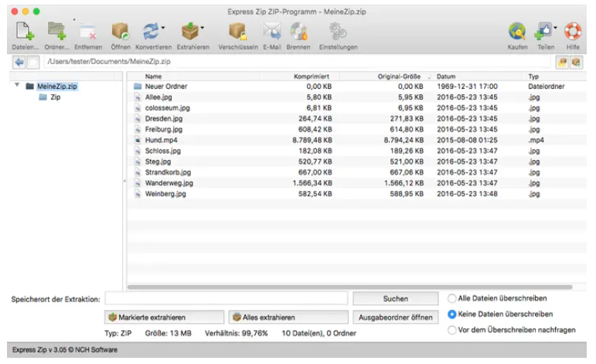The height and width of the screenshot is (364, 596).
Task: Click the Verschlüsseln lock icon
Action: coord(237,32)
